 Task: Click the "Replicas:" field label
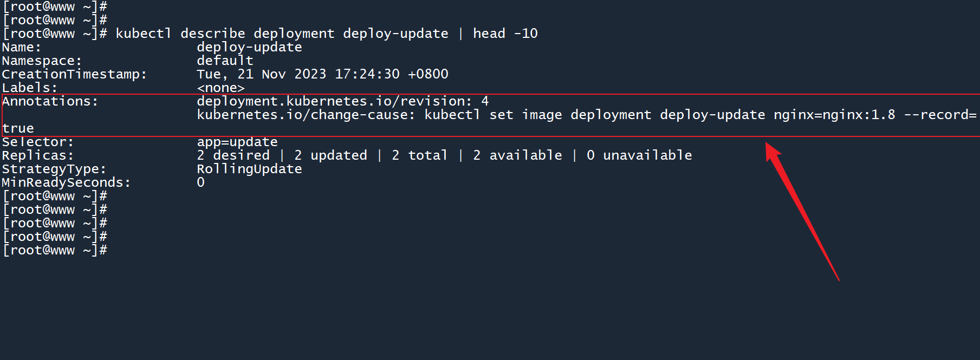[38, 155]
